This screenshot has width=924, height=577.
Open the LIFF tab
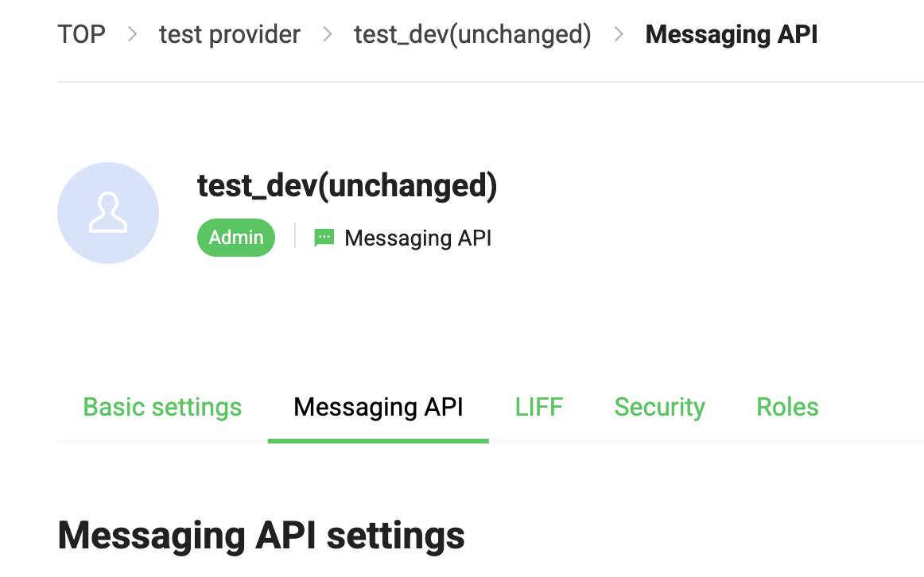(538, 407)
